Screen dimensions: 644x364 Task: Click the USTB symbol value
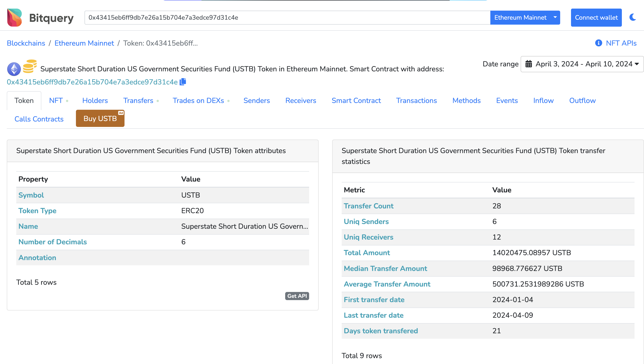coord(190,195)
